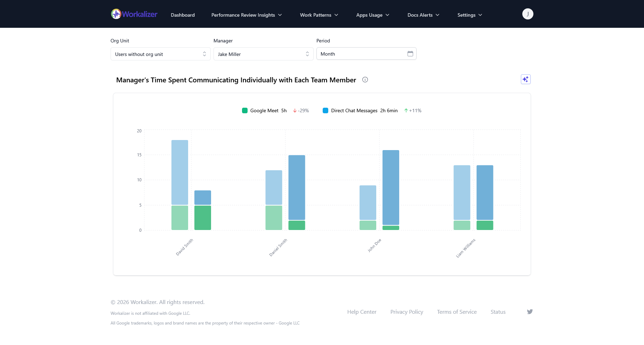Click the info icon beside the chart title
This screenshot has width=644, height=345.
click(365, 80)
